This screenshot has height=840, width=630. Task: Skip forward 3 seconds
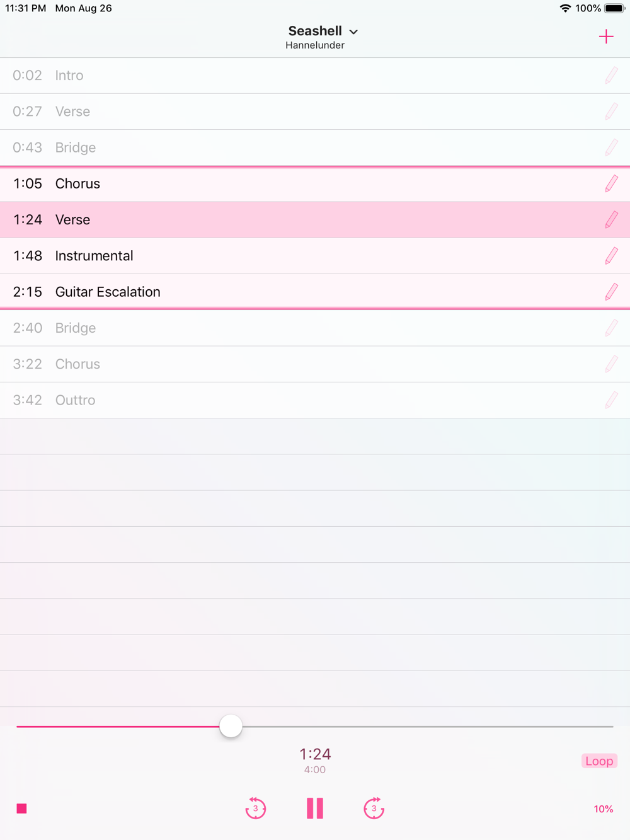coord(374,808)
